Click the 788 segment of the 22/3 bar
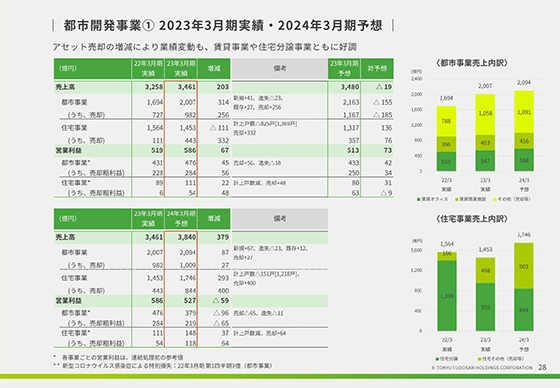Image resolution: width=560 pixels, height=388 pixels. pos(446,121)
